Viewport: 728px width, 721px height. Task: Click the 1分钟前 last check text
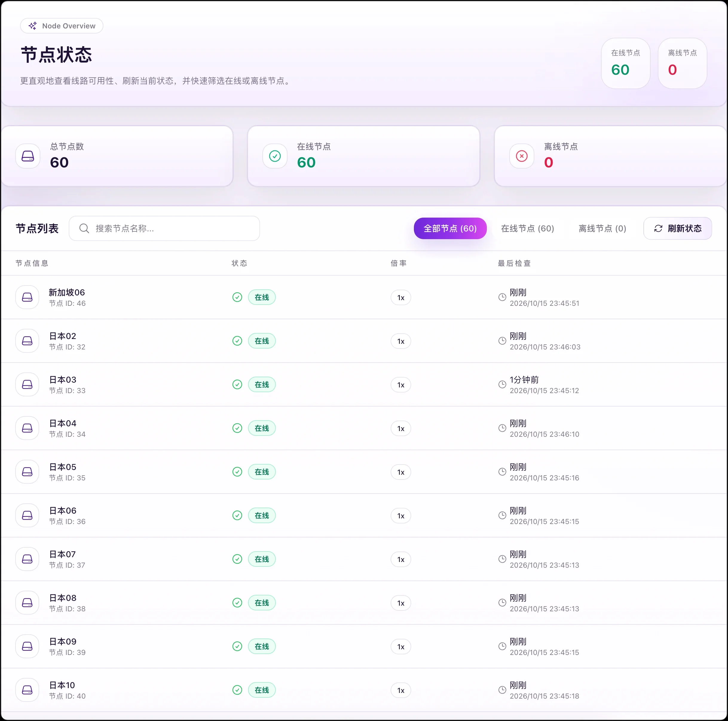pos(524,380)
